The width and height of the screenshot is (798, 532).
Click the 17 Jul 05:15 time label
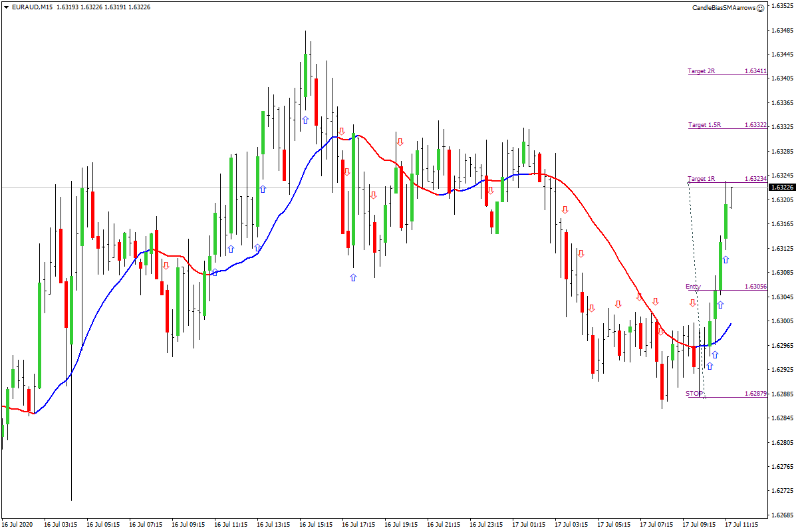[614, 525]
